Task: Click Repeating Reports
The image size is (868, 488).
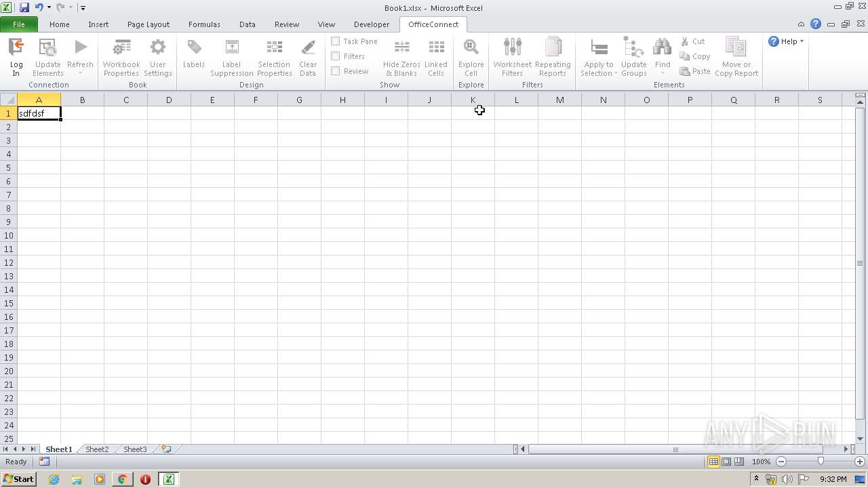Action: (553, 58)
